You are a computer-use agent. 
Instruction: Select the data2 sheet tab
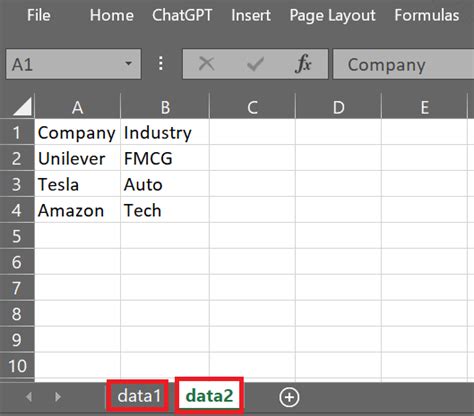point(209,396)
